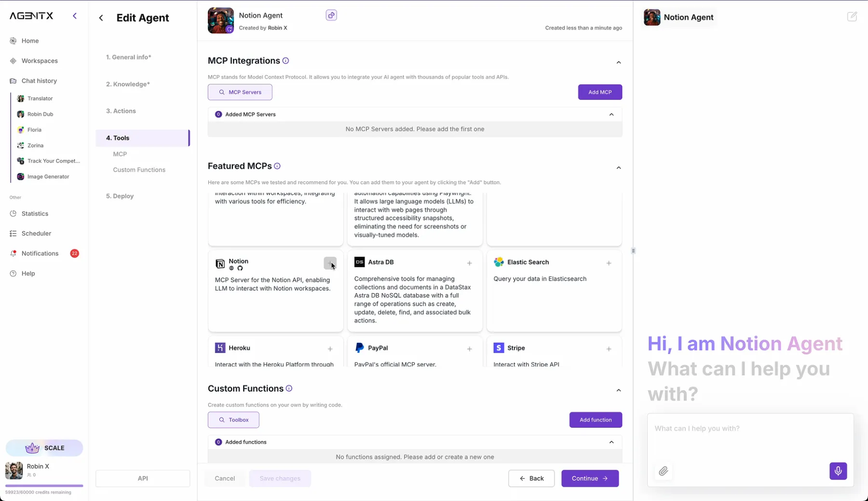The image size is (868, 501).
Task: Start a new chat with the edit icon
Action: [852, 16]
